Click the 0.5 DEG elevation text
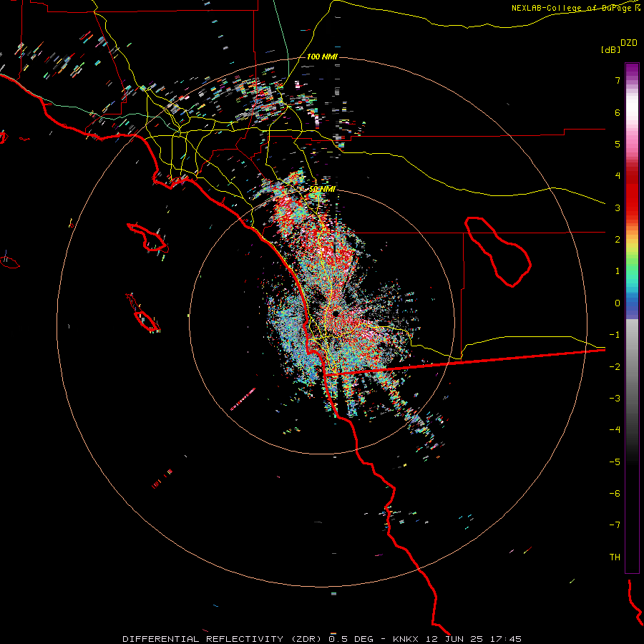 pyautogui.click(x=351, y=639)
